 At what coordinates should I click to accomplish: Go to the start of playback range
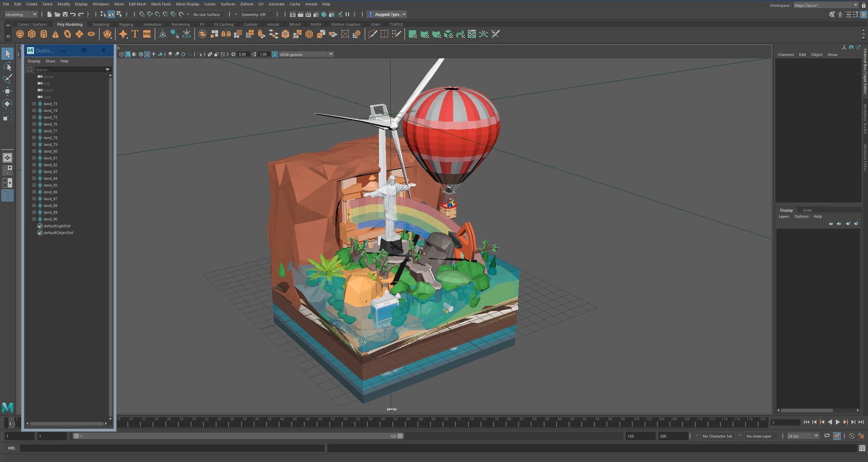coord(806,422)
